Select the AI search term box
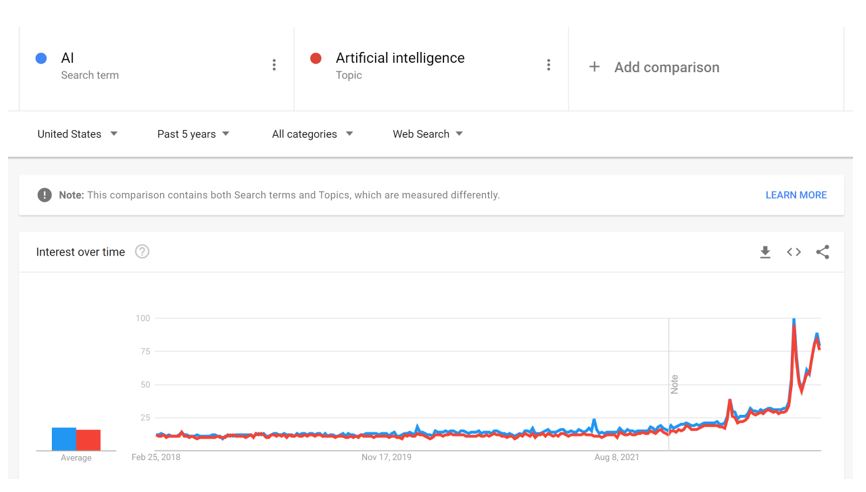 click(x=150, y=66)
